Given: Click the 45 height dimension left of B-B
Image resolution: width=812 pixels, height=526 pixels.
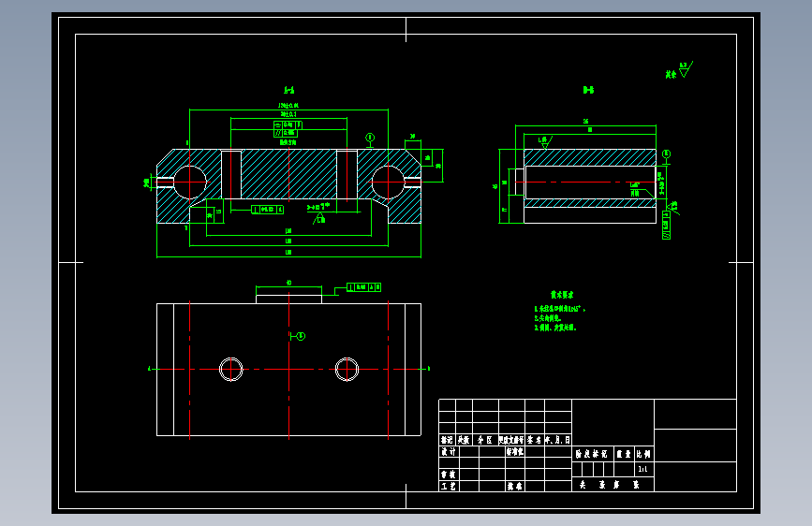Looking at the screenshot, I should coord(495,186).
